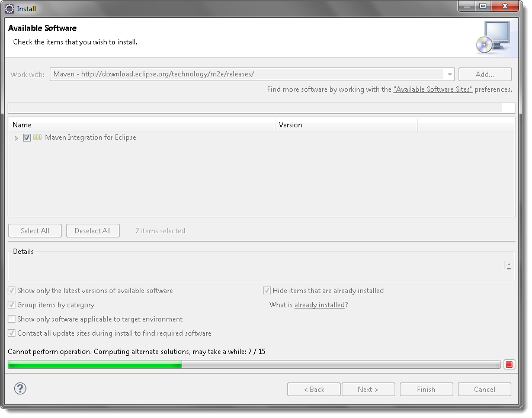
Task: Click the red stop operation icon
Action: (x=509, y=365)
